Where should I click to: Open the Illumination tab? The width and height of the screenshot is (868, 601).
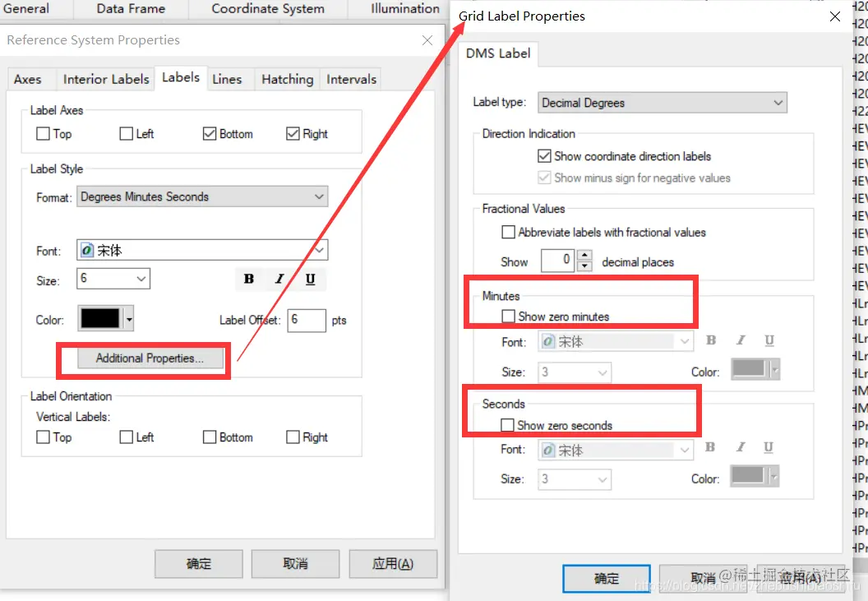coord(404,9)
